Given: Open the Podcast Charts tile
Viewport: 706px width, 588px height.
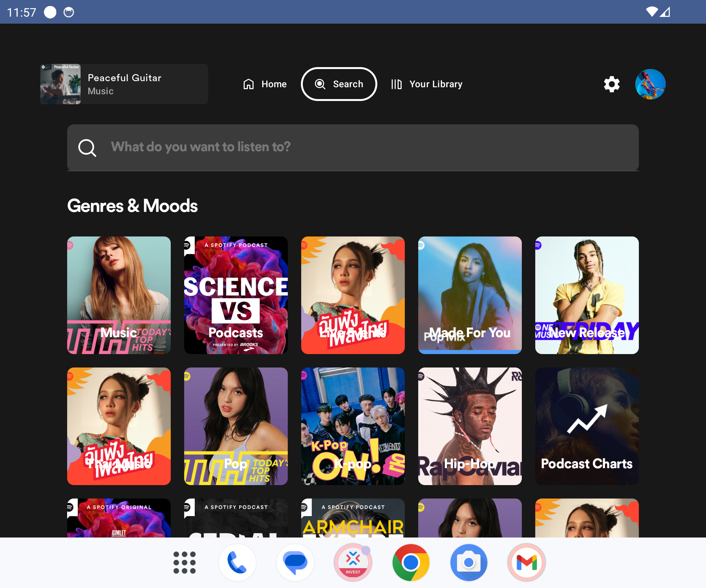Looking at the screenshot, I should (587, 426).
